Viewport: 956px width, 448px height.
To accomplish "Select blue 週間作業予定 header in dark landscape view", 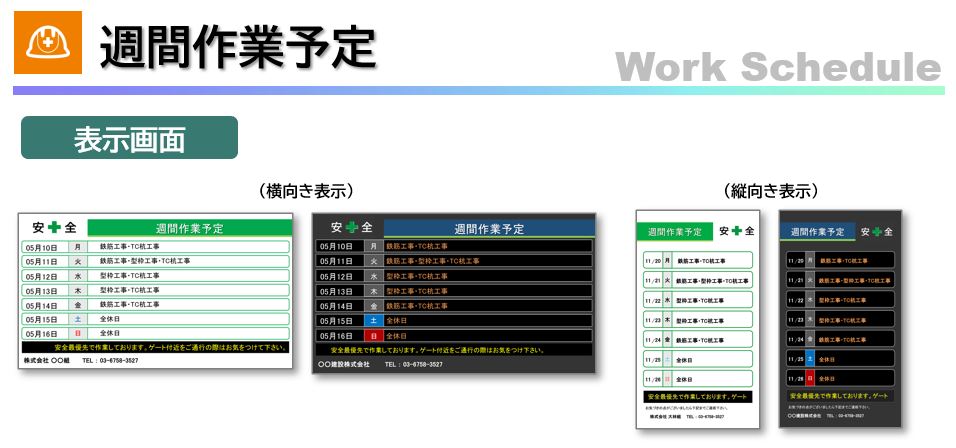I will click(x=489, y=229).
